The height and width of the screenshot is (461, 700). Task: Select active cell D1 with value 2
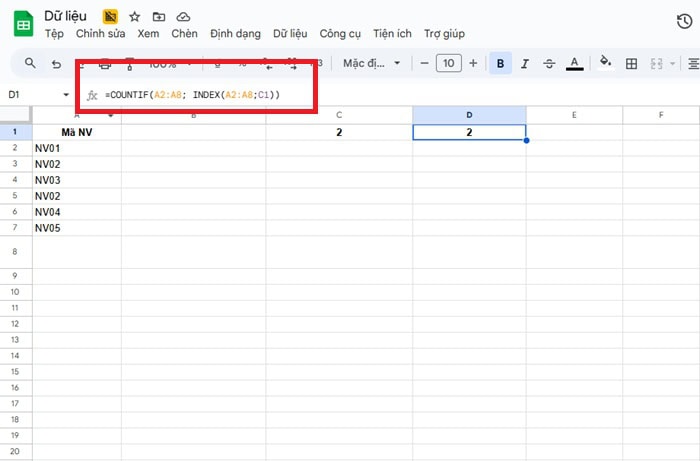[x=469, y=132]
